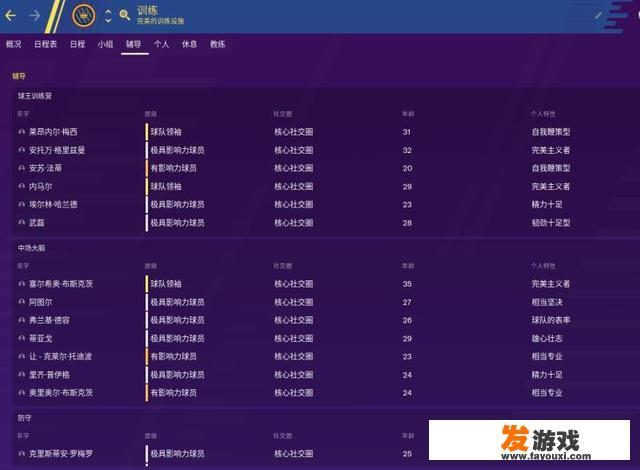Switch to the 概况 tab
Screen dimensions: 640x470
coord(13,44)
